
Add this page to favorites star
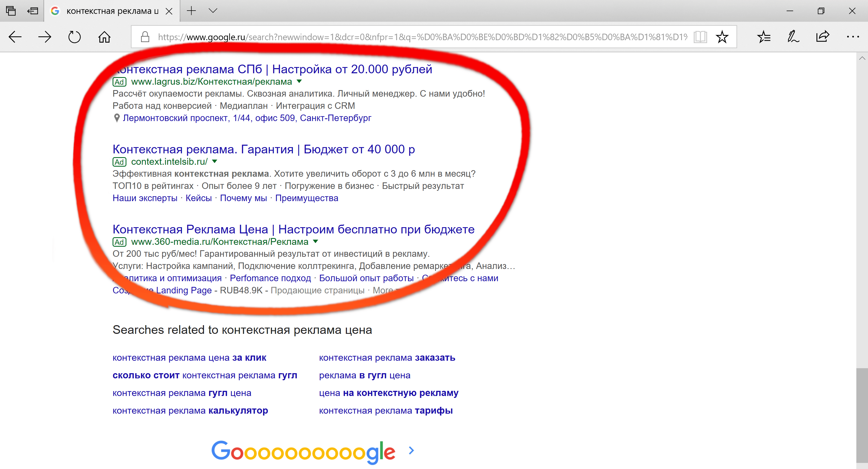coord(722,37)
